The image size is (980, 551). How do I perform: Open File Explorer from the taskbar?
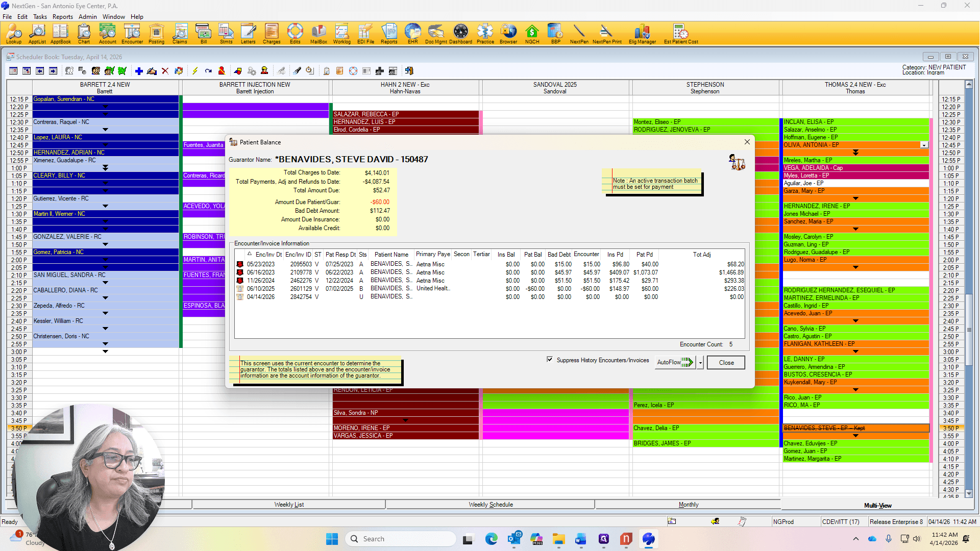pyautogui.click(x=558, y=539)
